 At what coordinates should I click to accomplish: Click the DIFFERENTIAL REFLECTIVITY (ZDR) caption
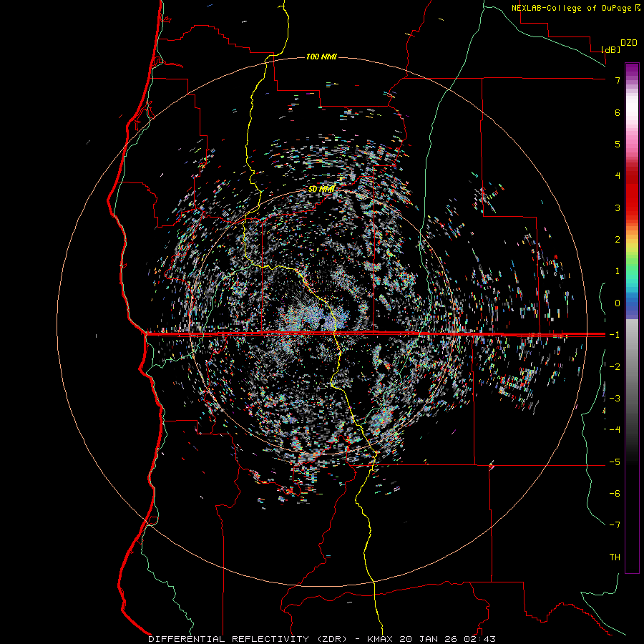click(248, 639)
